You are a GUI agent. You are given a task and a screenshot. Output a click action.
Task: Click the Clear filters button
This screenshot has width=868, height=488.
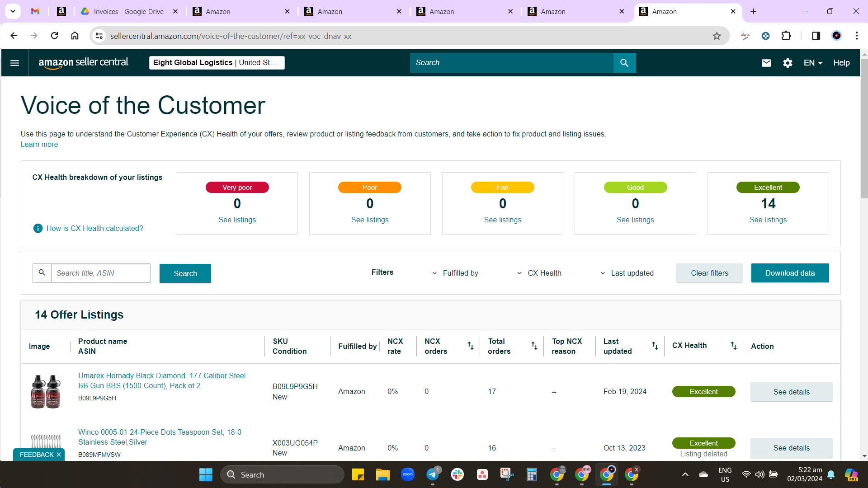click(x=709, y=273)
